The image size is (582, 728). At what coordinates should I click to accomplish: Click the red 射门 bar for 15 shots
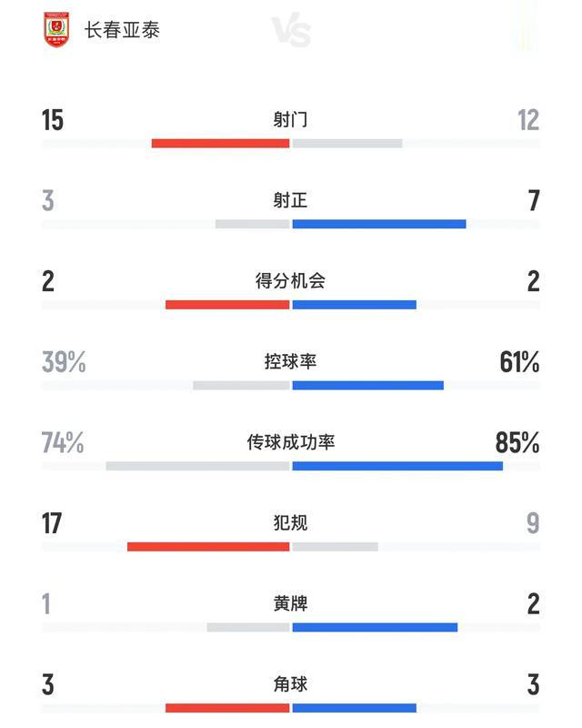(x=220, y=144)
